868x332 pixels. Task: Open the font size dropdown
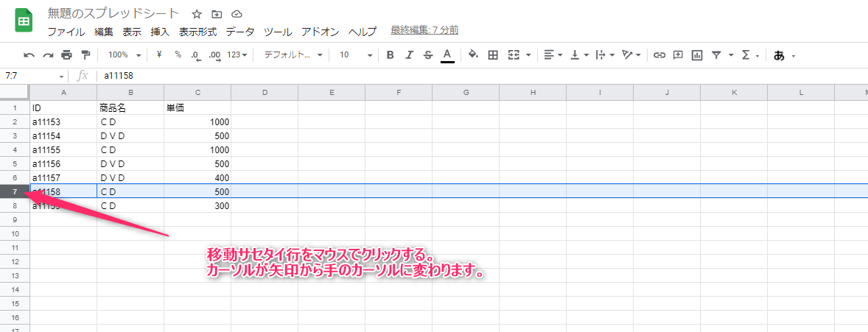tap(355, 54)
